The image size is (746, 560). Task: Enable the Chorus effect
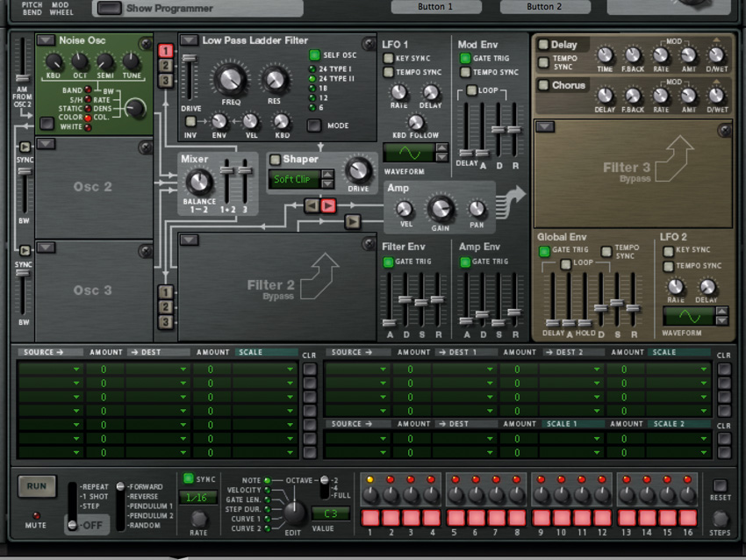[543, 84]
